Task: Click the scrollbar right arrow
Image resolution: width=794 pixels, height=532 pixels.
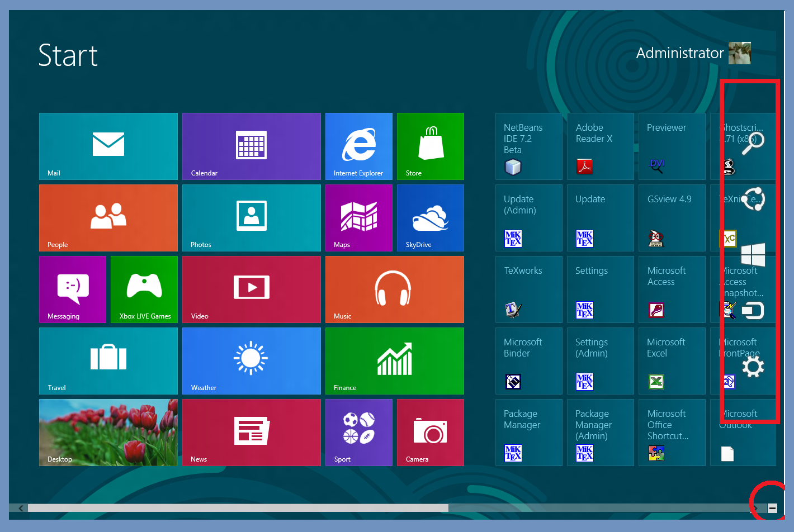Action: (756, 508)
